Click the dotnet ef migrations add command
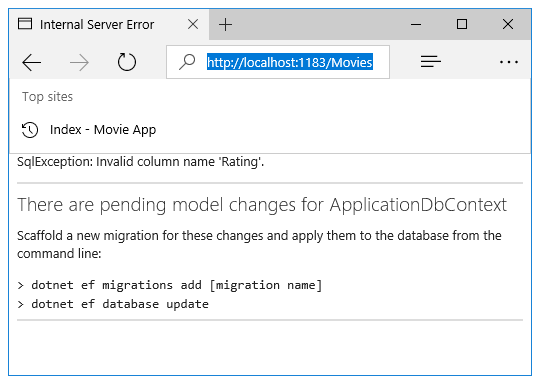This screenshot has height=382, width=537. (170, 285)
